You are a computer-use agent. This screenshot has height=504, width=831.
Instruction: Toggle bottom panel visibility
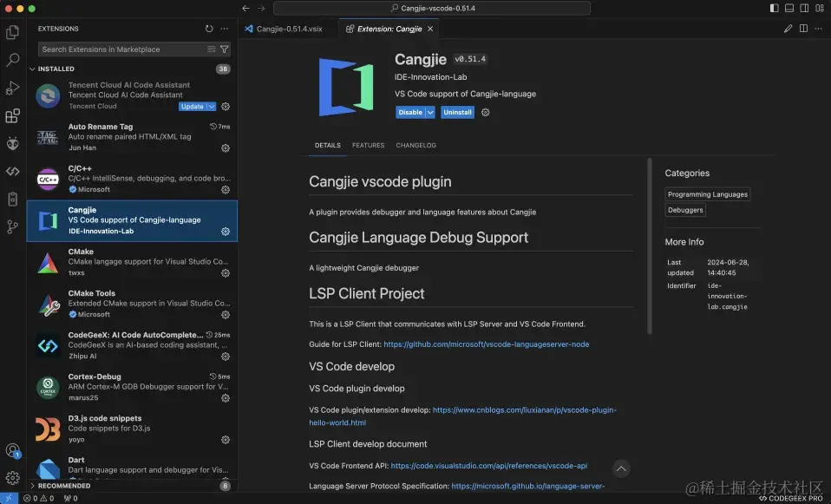[x=789, y=8]
